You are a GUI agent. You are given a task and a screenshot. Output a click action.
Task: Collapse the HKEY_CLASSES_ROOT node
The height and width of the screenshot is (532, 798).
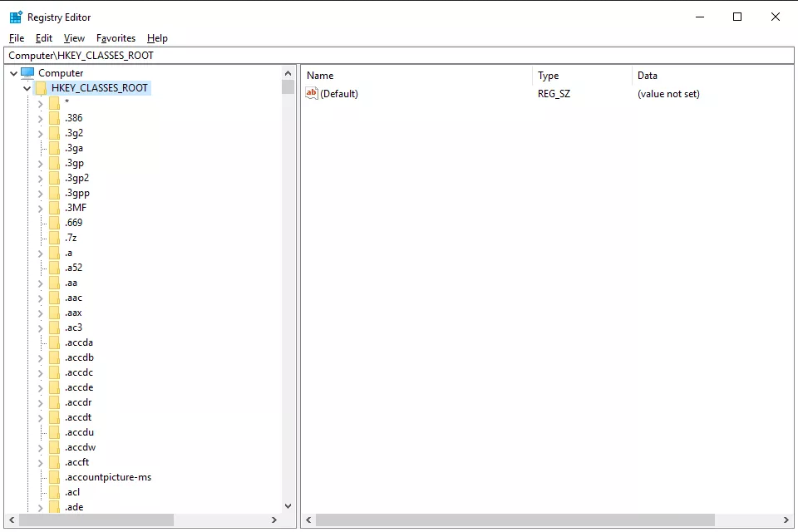tap(27, 88)
